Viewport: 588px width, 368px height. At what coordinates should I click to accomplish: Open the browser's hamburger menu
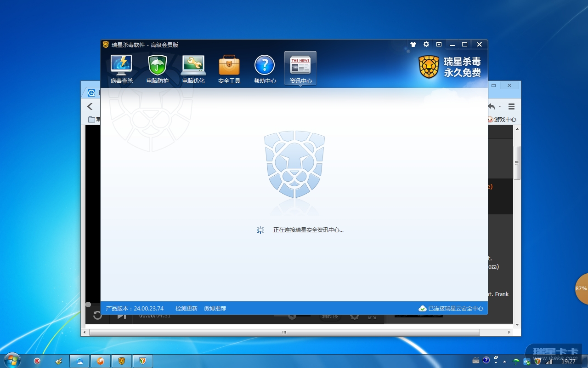click(x=511, y=107)
